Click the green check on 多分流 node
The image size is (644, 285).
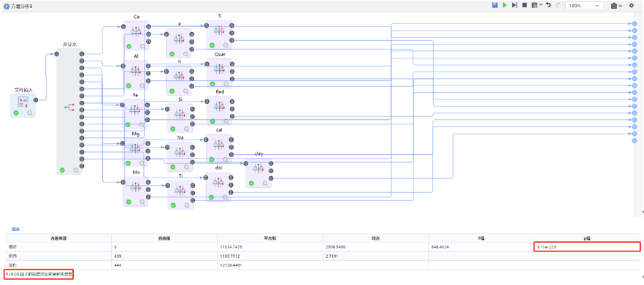click(62, 170)
